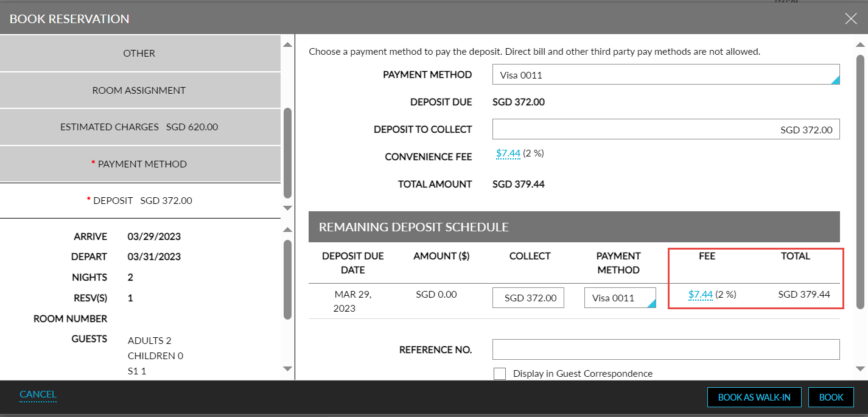
Task: Expand Estimated Charges SGD 620.00 section
Action: click(139, 127)
